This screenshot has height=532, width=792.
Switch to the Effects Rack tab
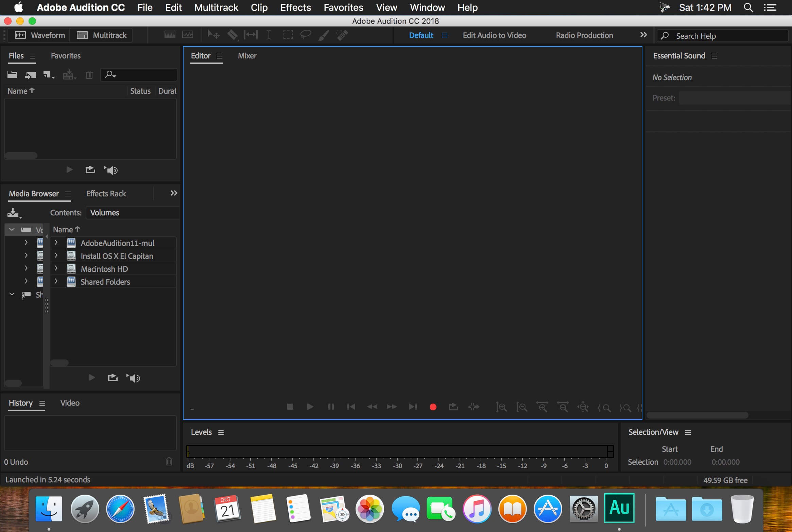(106, 194)
